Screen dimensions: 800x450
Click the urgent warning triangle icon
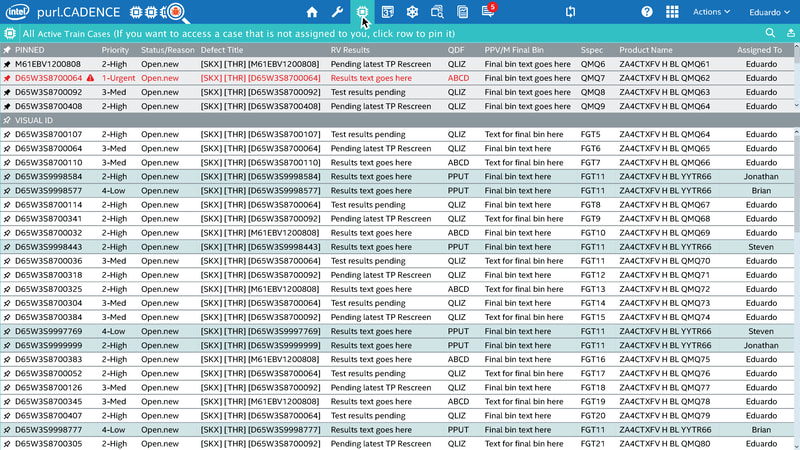(90, 78)
